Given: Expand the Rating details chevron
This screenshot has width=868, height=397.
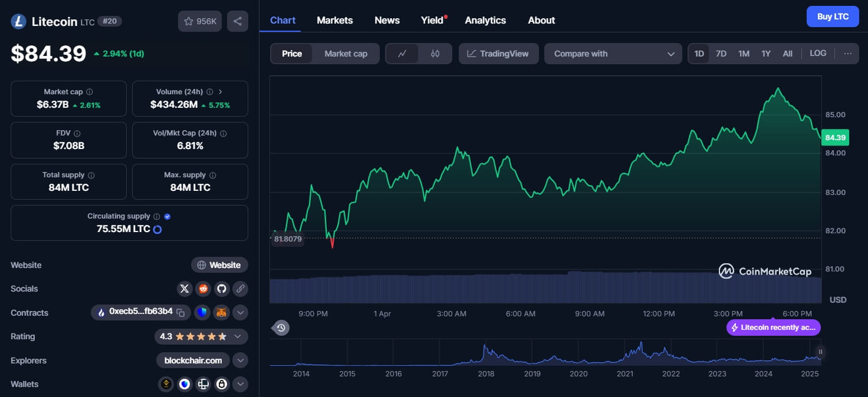Looking at the screenshot, I should (x=238, y=336).
